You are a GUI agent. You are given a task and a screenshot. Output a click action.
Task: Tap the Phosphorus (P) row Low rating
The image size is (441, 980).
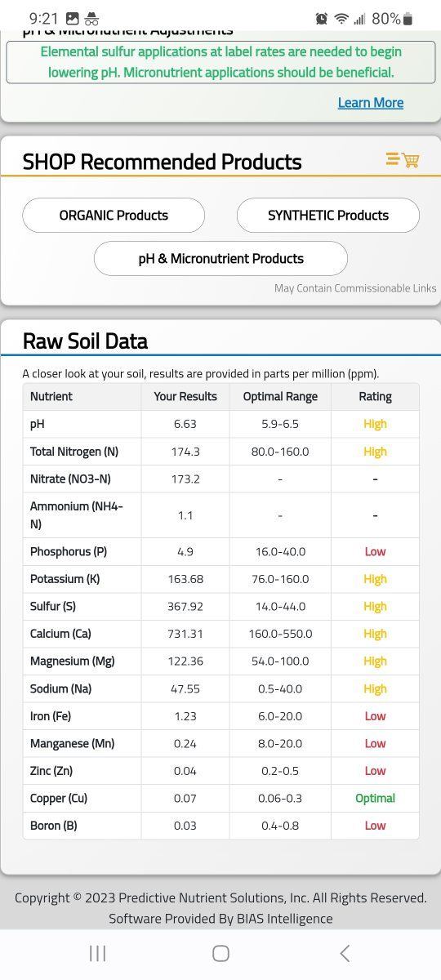pos(375,551)
